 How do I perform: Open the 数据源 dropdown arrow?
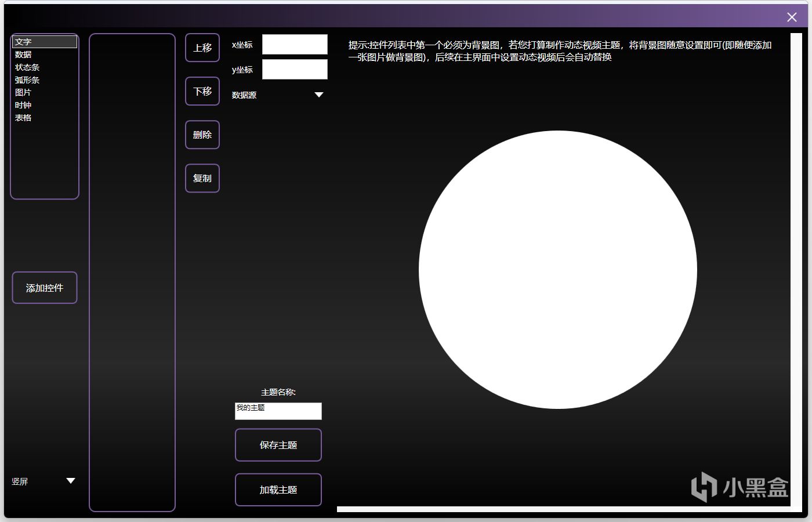(318, 95)
